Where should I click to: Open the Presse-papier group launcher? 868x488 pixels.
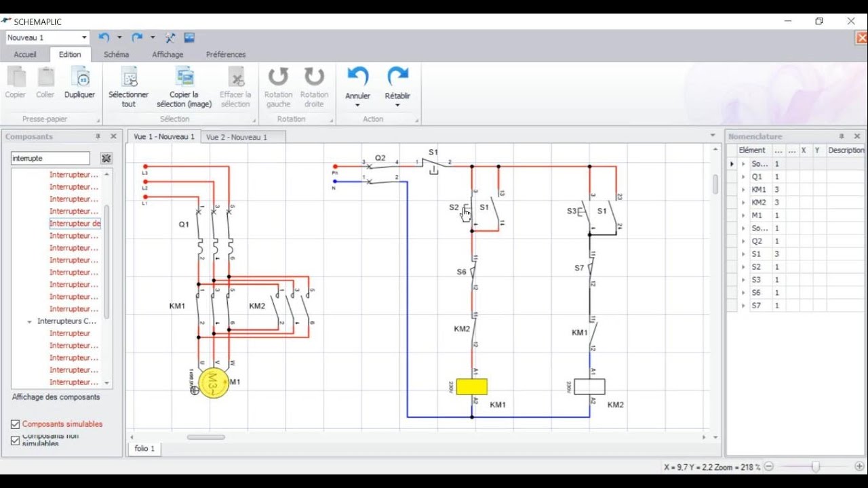pyautogui.click(x=98, y=121)
